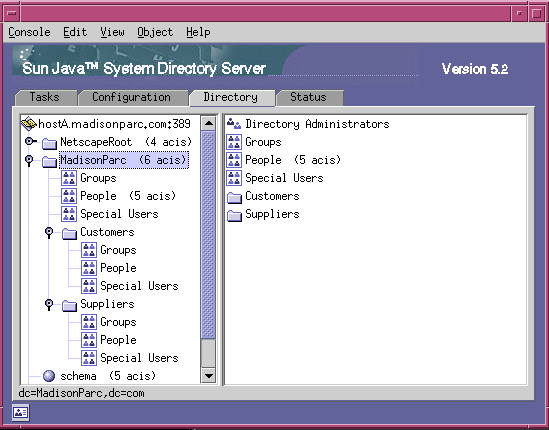Collapse the Suppliers tree node
Viewport: 549px width, 430px height.
tap(49, 304)
